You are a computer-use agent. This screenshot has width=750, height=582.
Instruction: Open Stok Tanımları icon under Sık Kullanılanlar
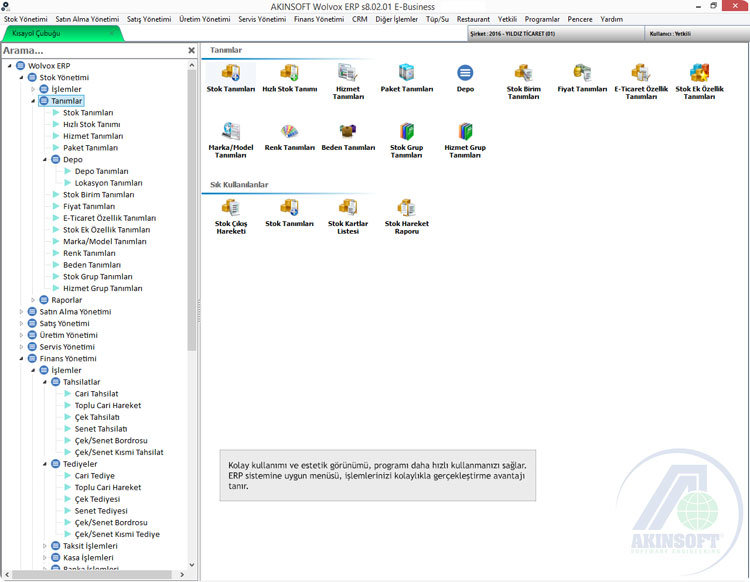(x=289, y=213)
